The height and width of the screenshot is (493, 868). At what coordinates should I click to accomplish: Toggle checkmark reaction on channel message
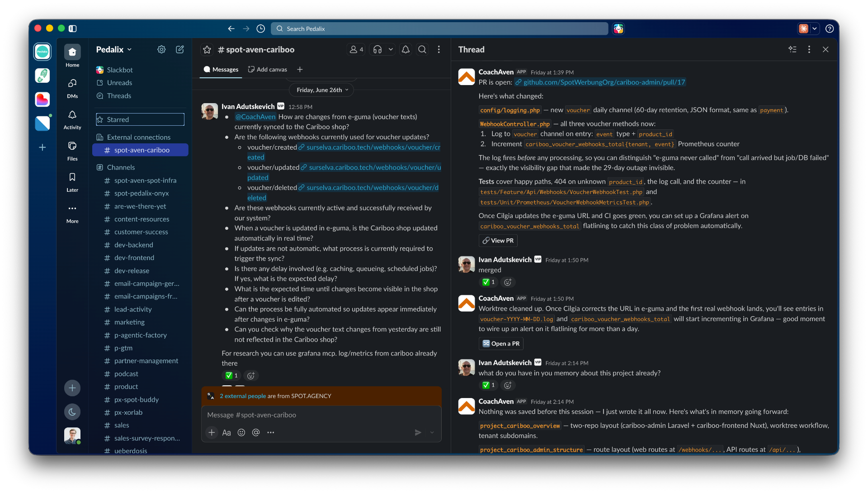click(x=231, y=375)
